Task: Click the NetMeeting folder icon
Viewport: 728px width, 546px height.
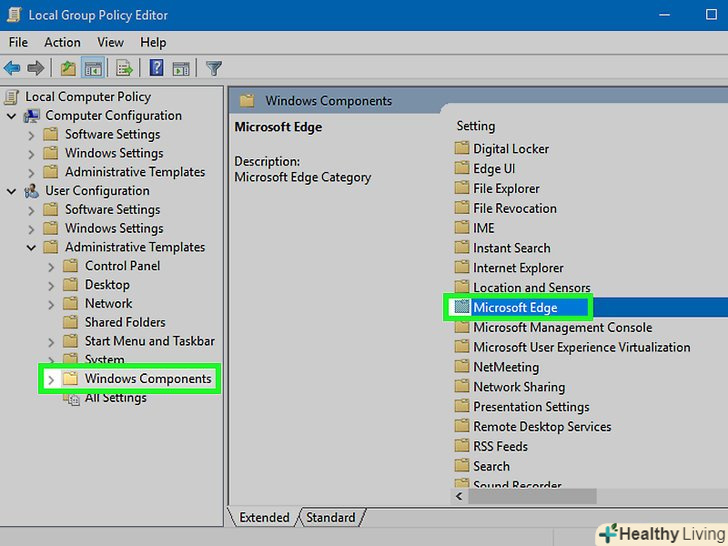Action: tap(462, 367)
